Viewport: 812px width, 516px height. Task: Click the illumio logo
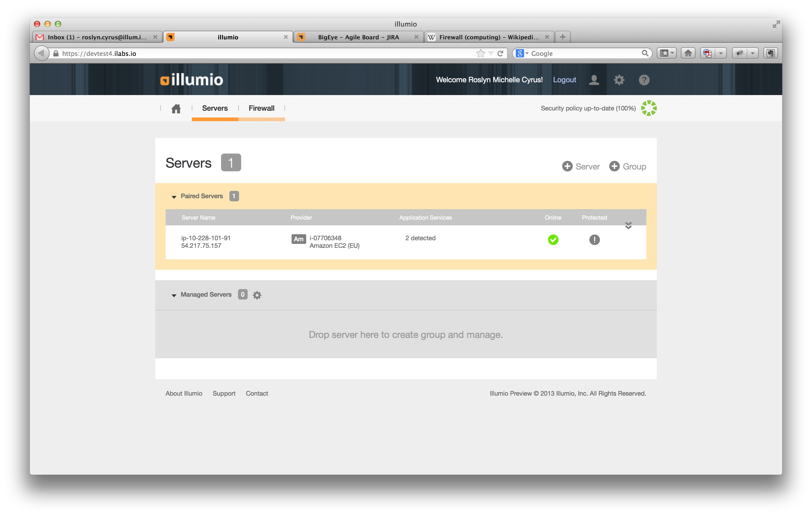pos(192,80)
